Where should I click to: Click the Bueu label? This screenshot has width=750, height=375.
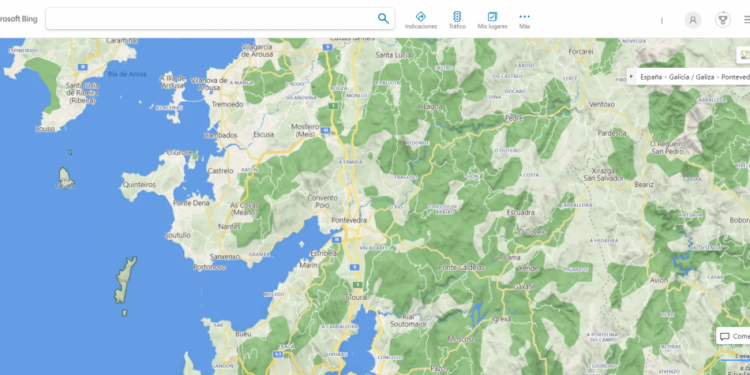point(243,334)
